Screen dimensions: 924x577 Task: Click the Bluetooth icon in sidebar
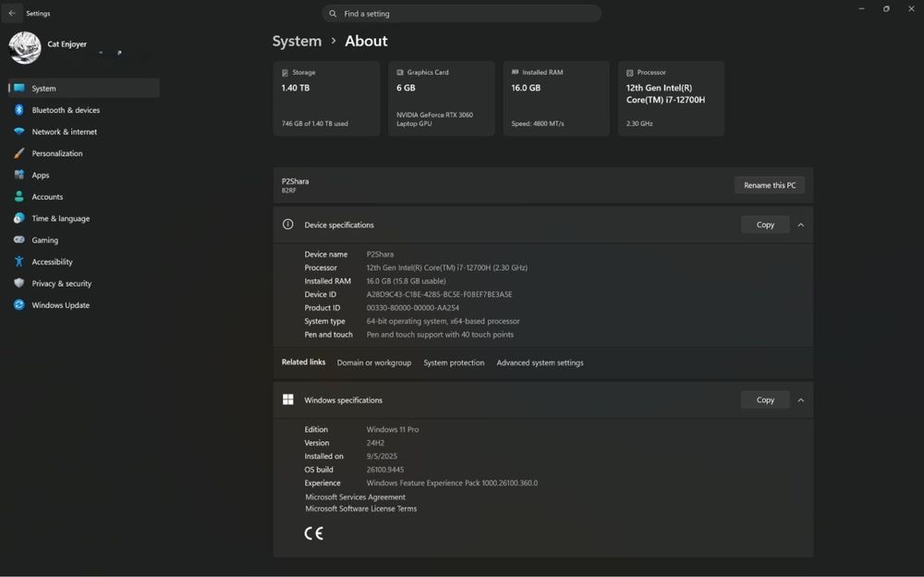[19, 110]
